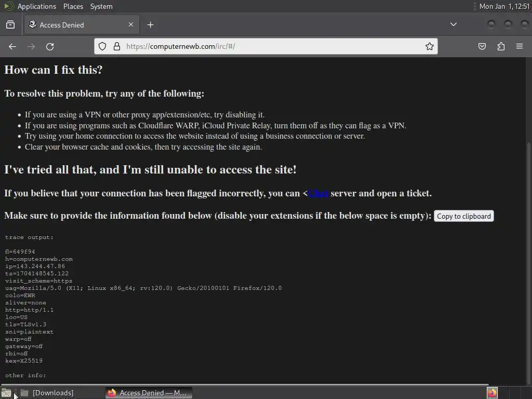Follow the Chat hyperlink
This screenshot has width=532, height=399.
[318, 193]
